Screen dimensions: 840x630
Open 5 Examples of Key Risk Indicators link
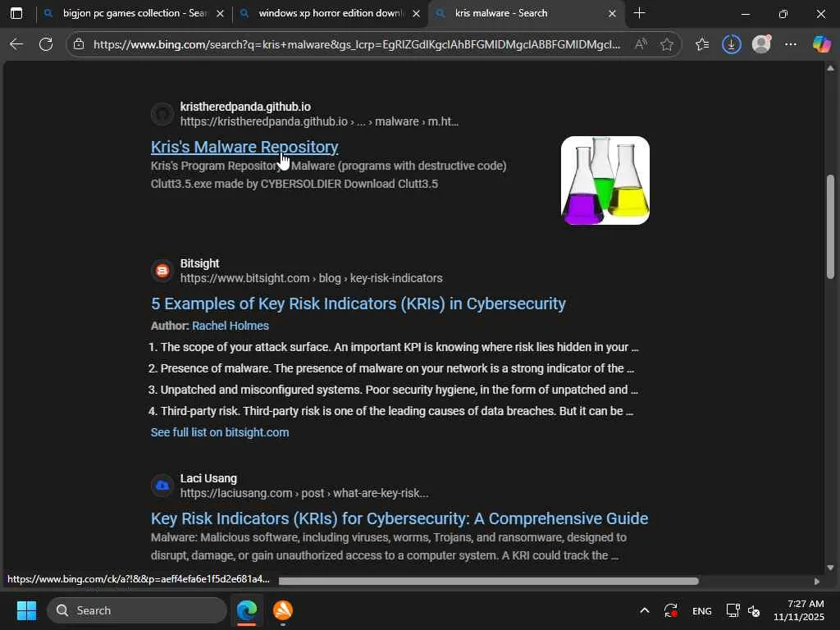click(358, 304)
